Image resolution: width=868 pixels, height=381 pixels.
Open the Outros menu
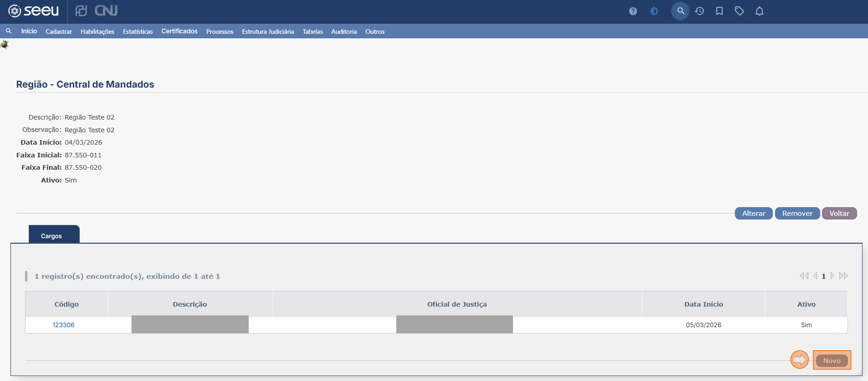pyautogui.click(x=375, y=32)
